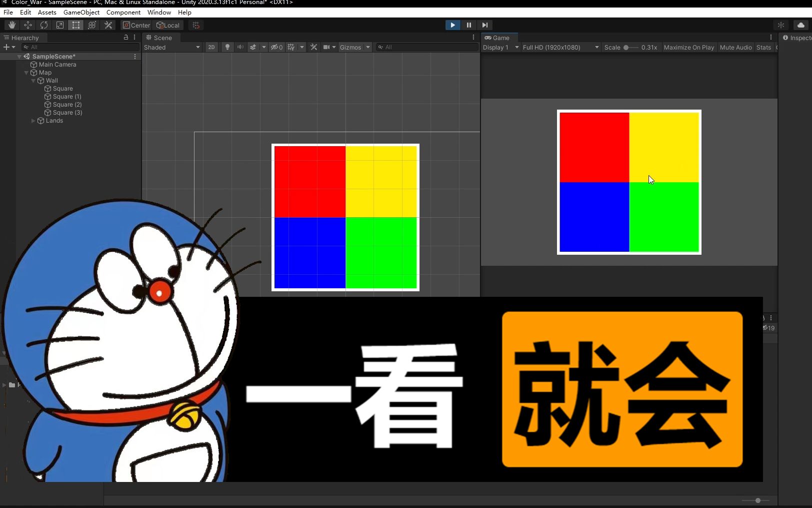Open Gizmos dropdown arrow
Viewport: 812px width, 508px height.
point(368,47)
